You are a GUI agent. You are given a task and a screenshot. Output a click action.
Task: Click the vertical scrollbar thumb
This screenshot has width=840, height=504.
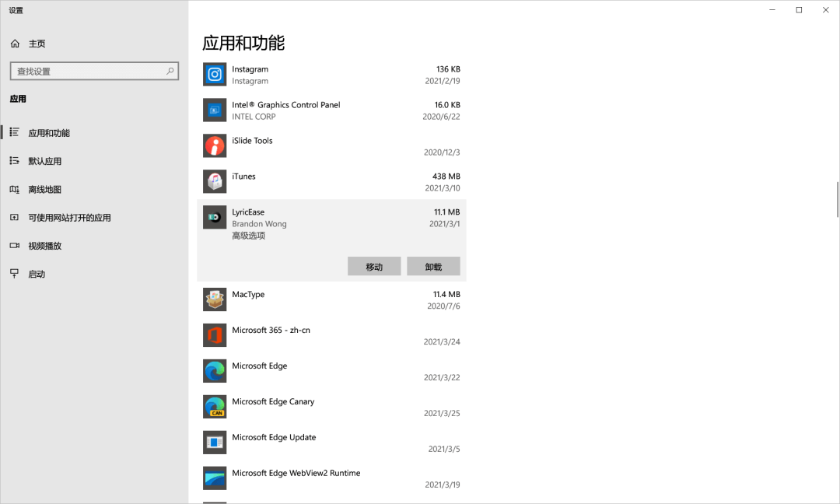point(838,199)
